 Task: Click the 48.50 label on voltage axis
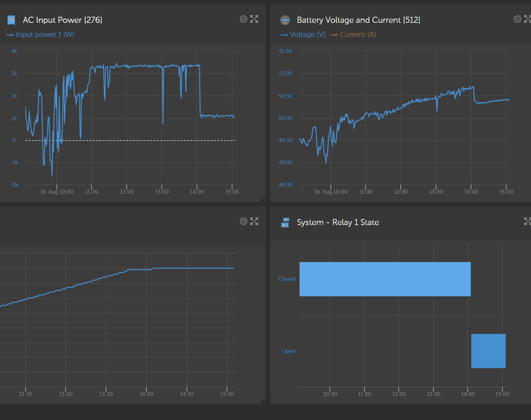tap(285, 185)
